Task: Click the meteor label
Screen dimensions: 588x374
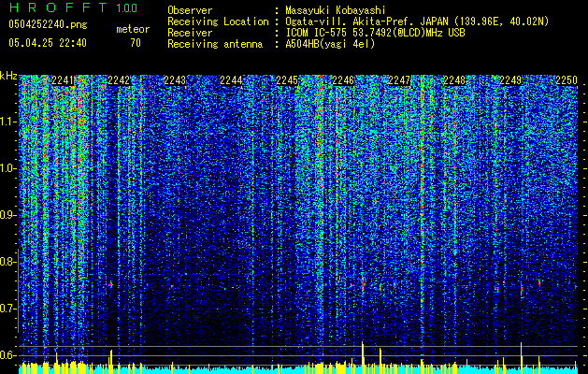Action: [x=133, y=29]
